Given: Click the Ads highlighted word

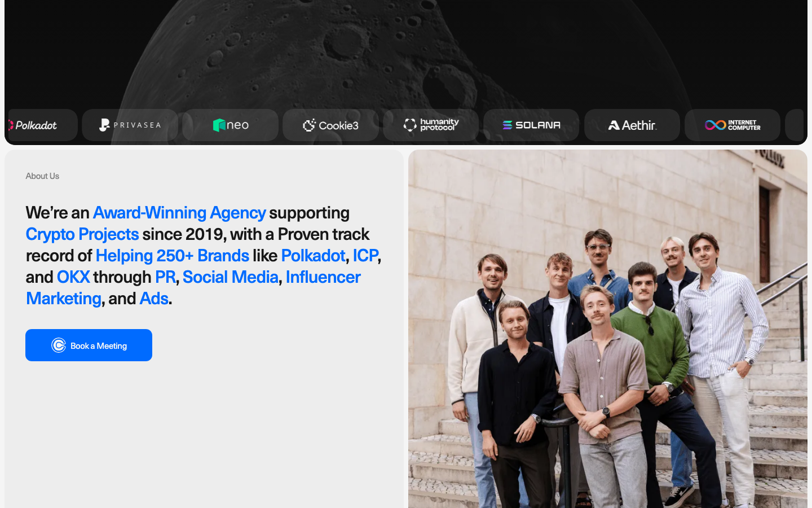Looking at the screenshot, I should click(154, 299).
